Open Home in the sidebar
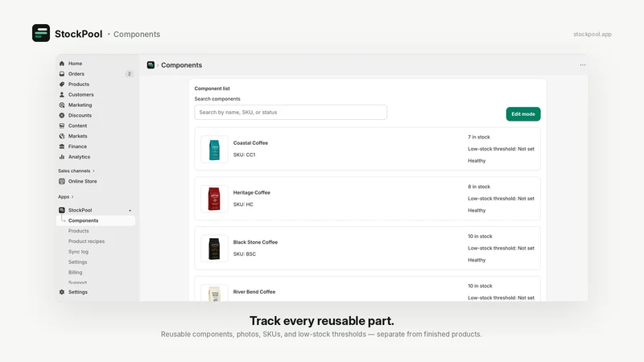The height and width of the screenshot is (362, 644). coord(75,64)
